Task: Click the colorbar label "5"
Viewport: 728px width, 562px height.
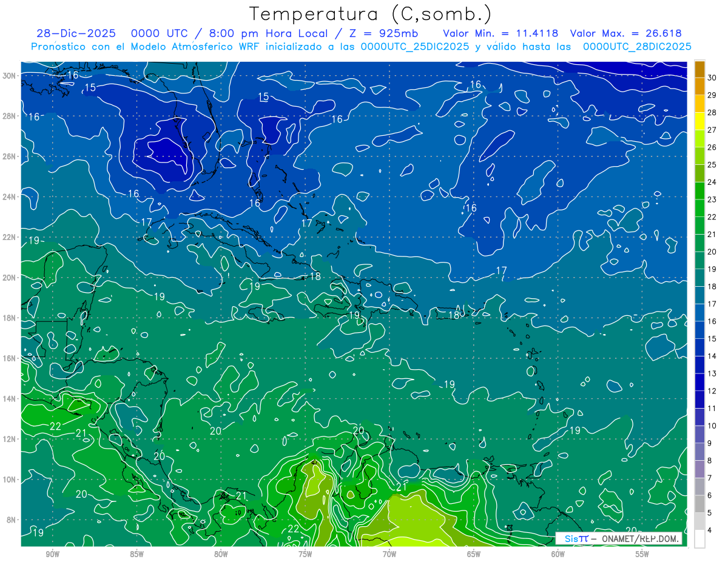Action: click(x=710, y=513)
